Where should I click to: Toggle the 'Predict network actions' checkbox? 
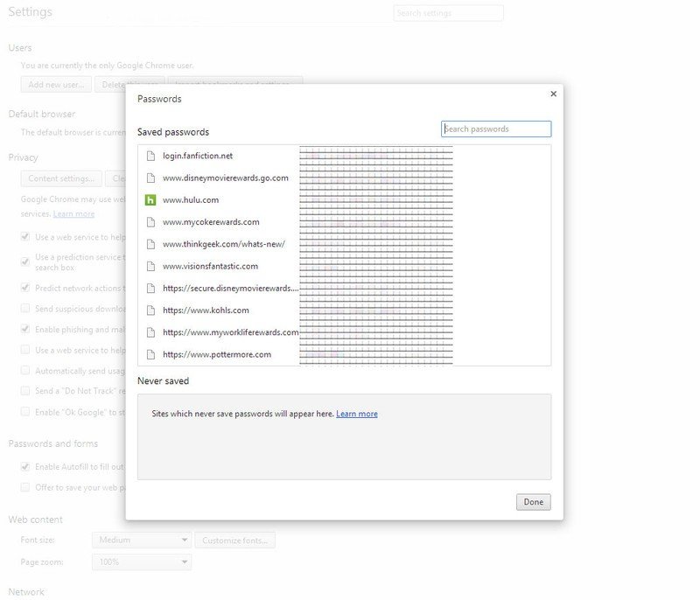coord(25,288)
